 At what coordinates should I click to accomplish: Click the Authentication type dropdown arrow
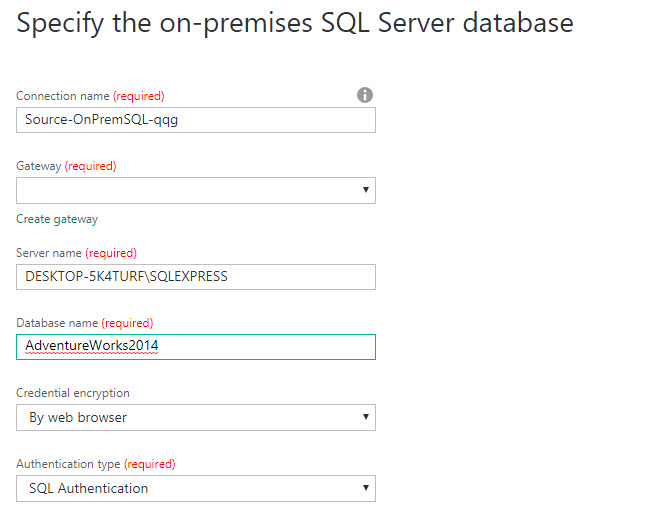[365, 488]
